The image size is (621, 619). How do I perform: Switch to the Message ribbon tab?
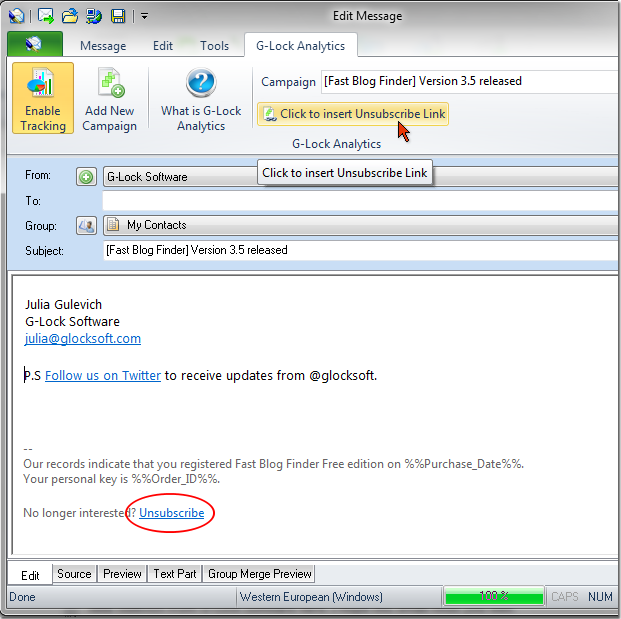pos(103,46)
